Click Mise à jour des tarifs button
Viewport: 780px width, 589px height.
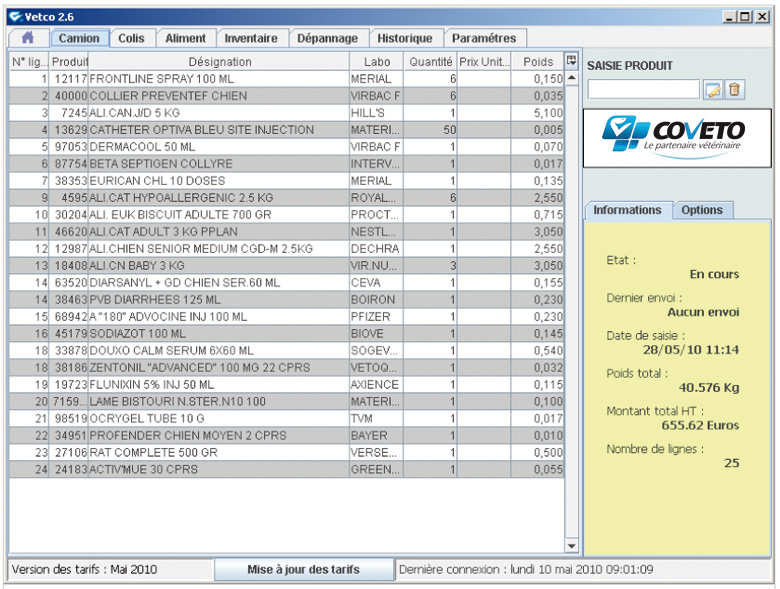pos(303,570)
